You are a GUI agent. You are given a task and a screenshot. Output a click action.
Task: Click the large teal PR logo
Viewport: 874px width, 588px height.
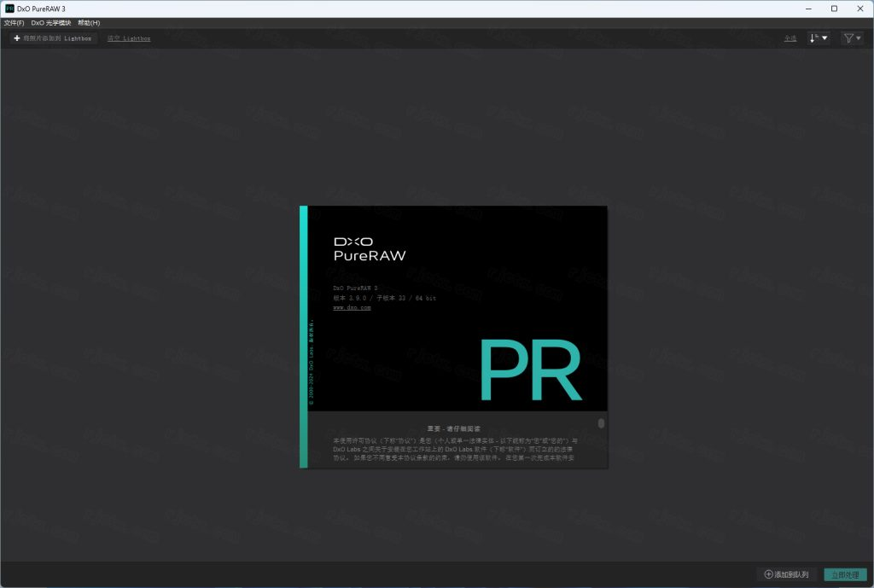pyautogui.click(x=529, y=370)
